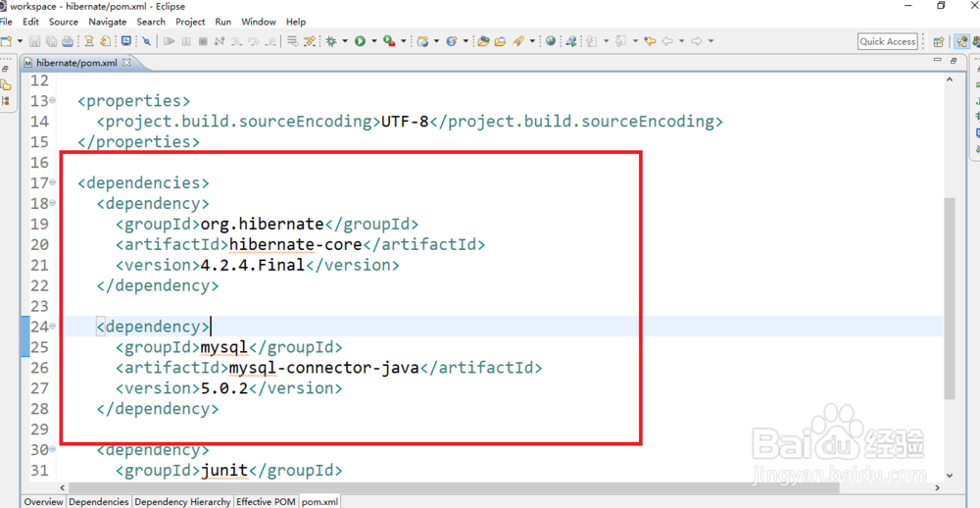980x508 pixels.
Task: Collapse the hibernate dependency at line 18
Action: [x=53, y=203]
